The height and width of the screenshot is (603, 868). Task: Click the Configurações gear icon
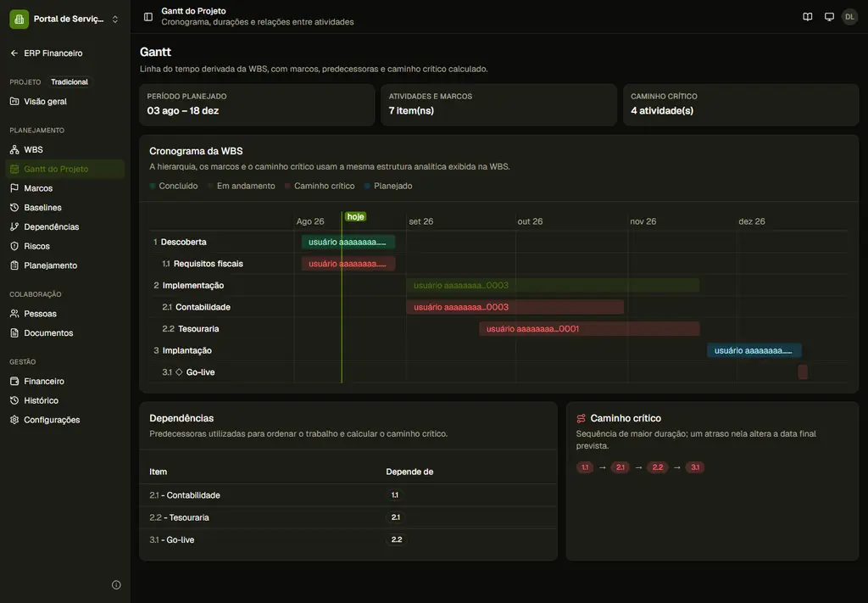(x=14, y=420)
